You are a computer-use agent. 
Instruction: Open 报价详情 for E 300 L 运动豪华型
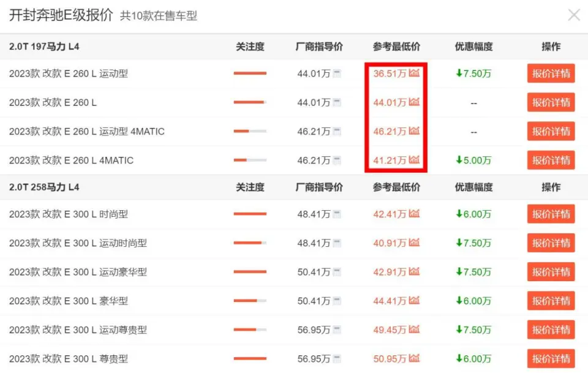coord(551,272)
